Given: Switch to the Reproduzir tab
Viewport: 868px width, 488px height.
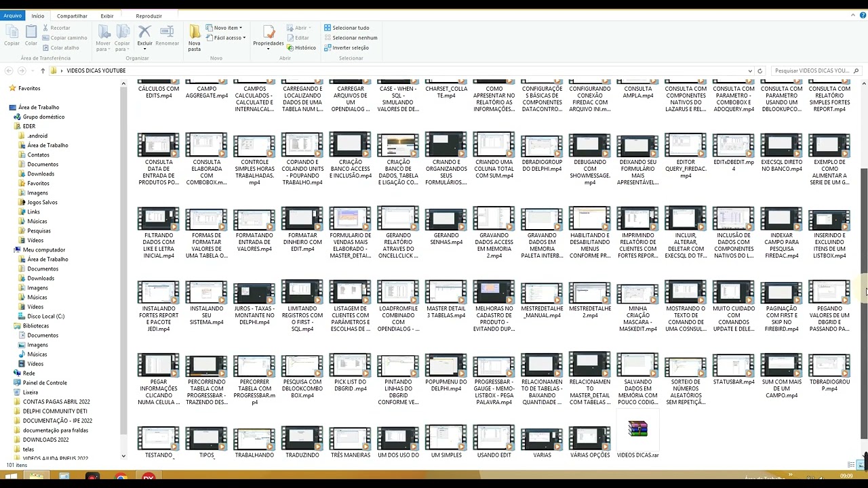Looking at the screenshot, I should click(149, 16).
